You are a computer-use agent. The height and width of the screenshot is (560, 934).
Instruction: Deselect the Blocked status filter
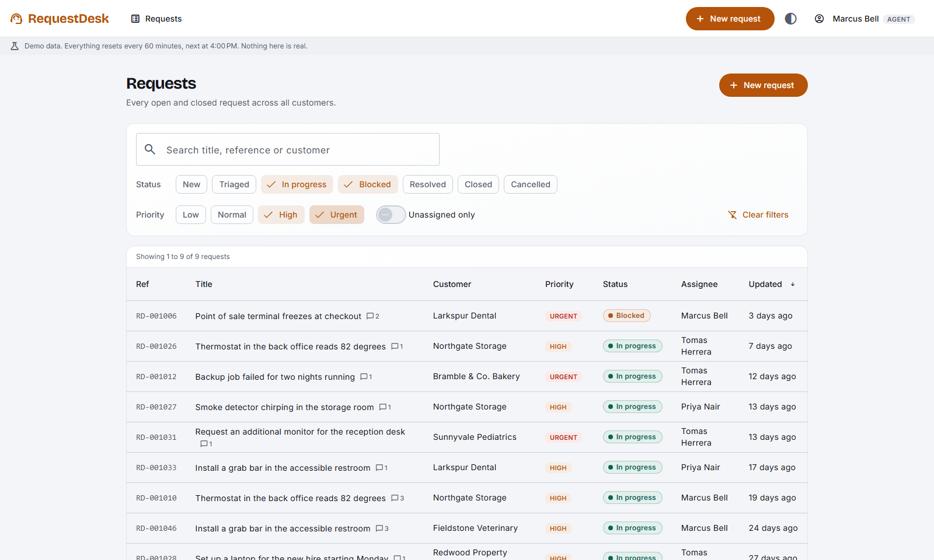[368, 184]
